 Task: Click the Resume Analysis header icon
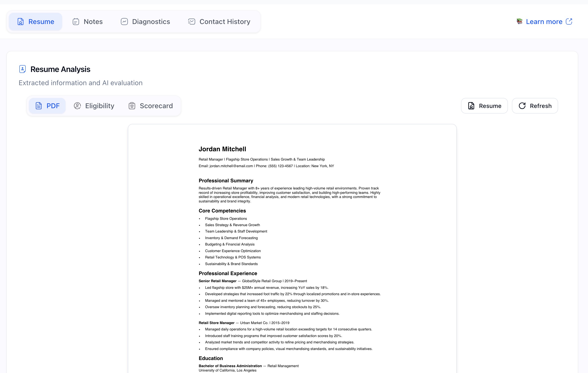pos(23,69)
